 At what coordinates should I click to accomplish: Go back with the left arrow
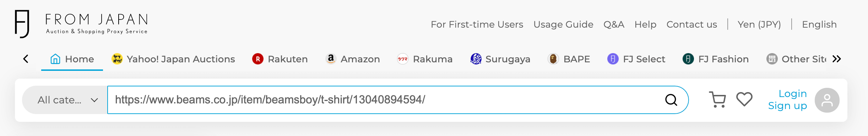(26, 59)
